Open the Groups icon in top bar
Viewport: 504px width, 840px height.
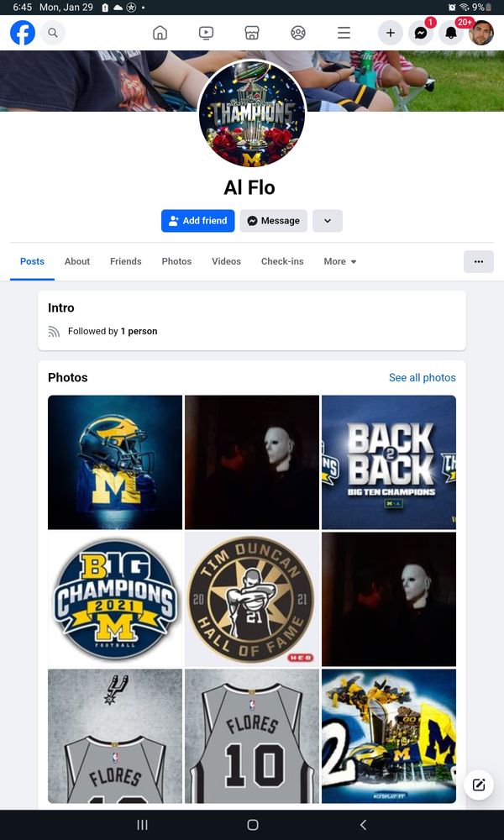click(x=298, y=33)
